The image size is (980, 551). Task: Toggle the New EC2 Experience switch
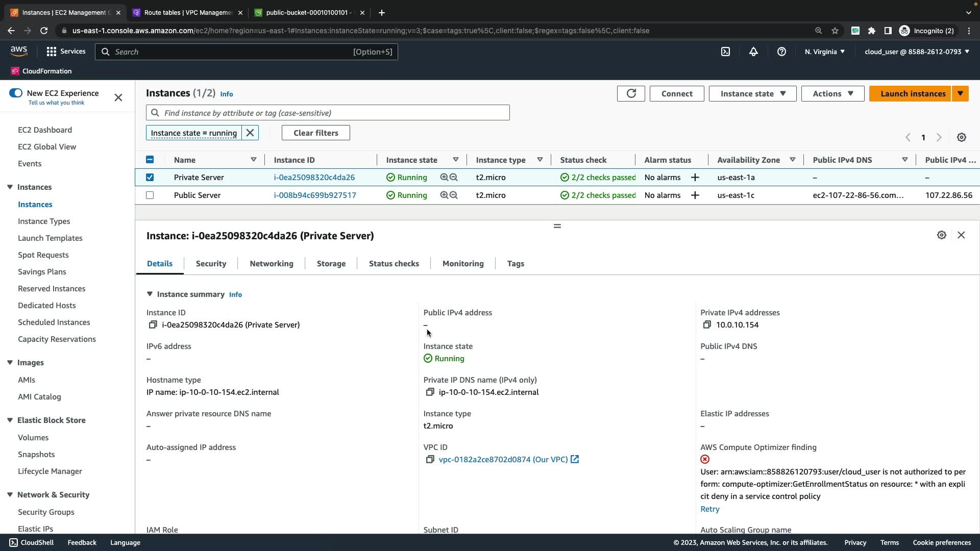(16, 93)
